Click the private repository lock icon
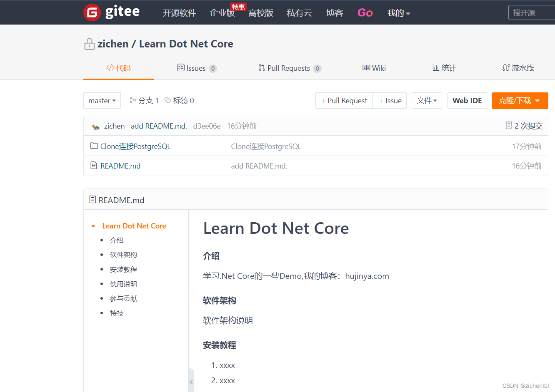 coord(90,44)
